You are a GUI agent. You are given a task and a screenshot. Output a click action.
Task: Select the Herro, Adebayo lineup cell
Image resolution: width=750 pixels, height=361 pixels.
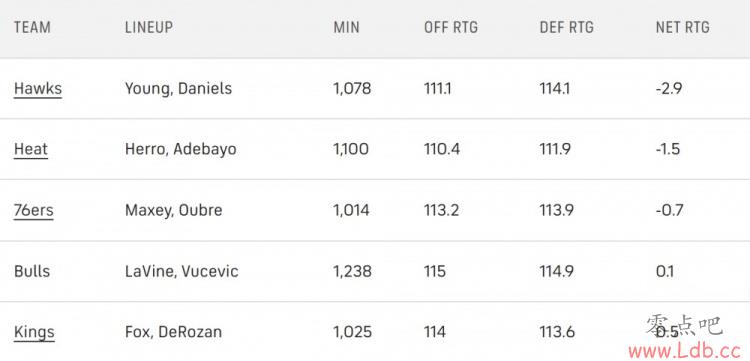(181, 149)
